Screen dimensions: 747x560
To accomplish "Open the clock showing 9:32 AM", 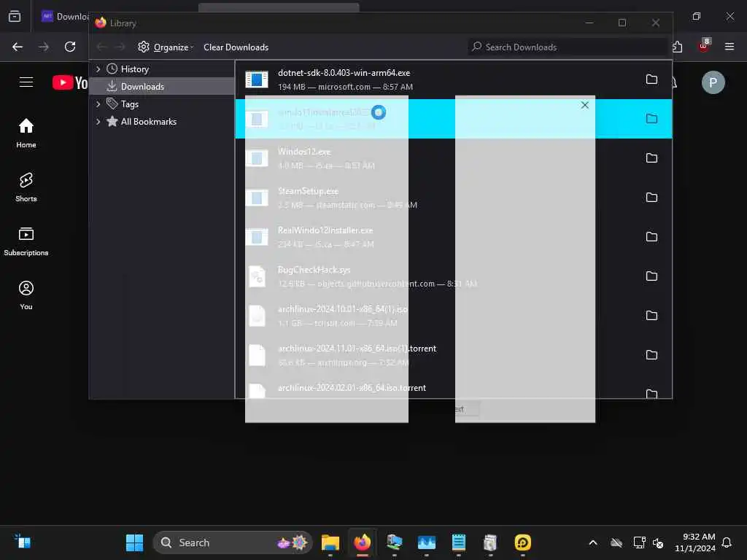I will coord(695,542).
